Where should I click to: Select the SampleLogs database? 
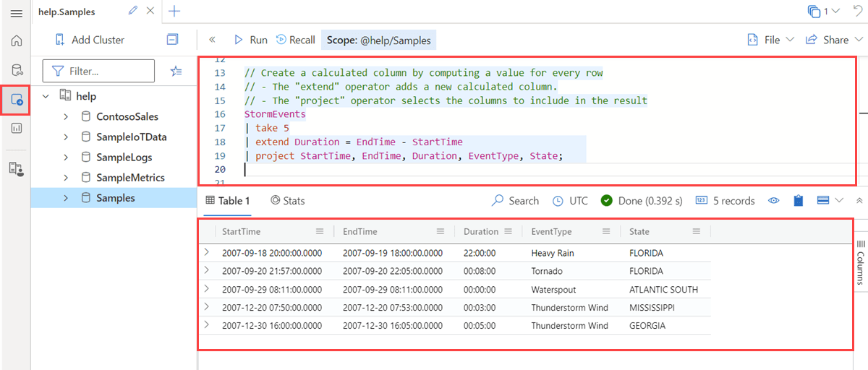coord(124,157)
